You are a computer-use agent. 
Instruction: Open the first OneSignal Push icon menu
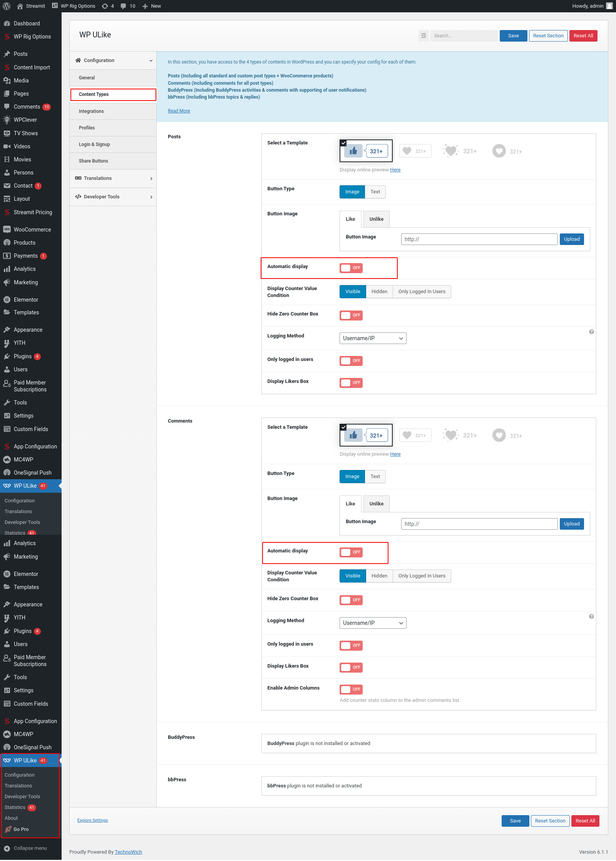coord(7,473)
